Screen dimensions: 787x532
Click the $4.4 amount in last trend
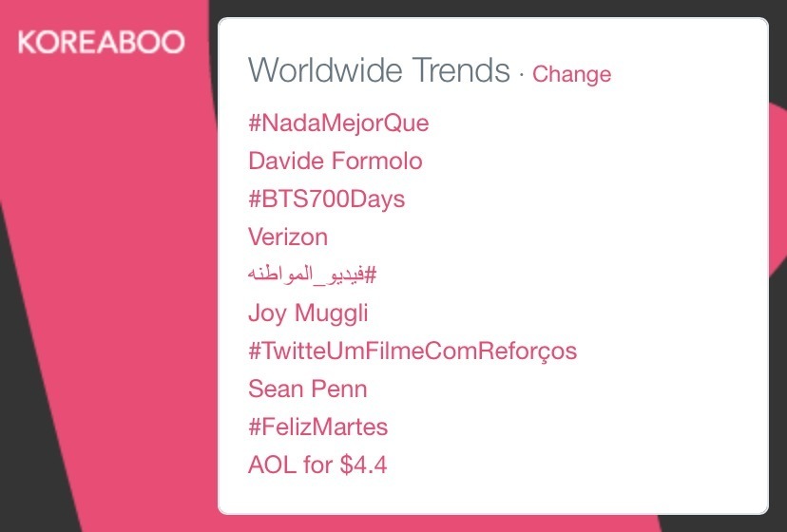(363, 465)
